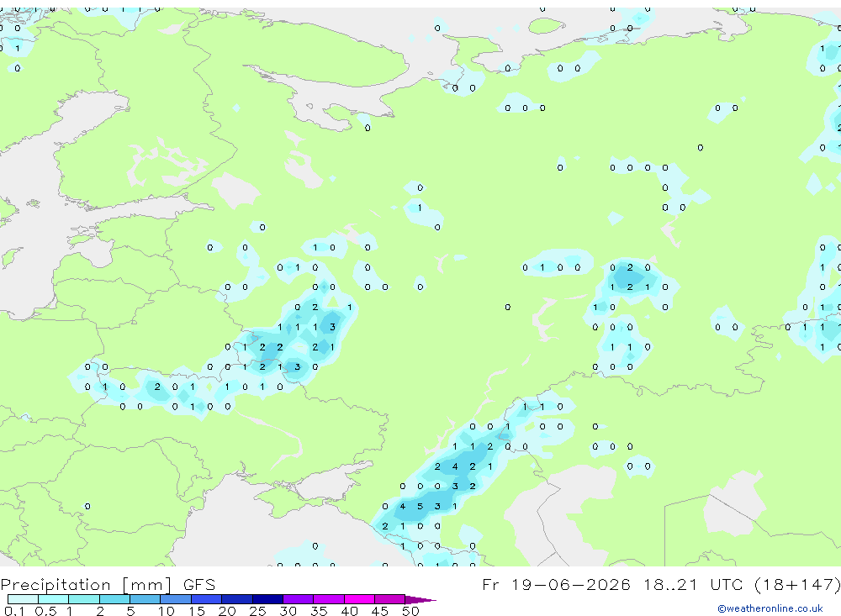Image resolution: width=841 pixels, height=616 pixels.
Task: Click the map value 5 in the '4 5 3 1' row
Action: (x=420, y=506)
